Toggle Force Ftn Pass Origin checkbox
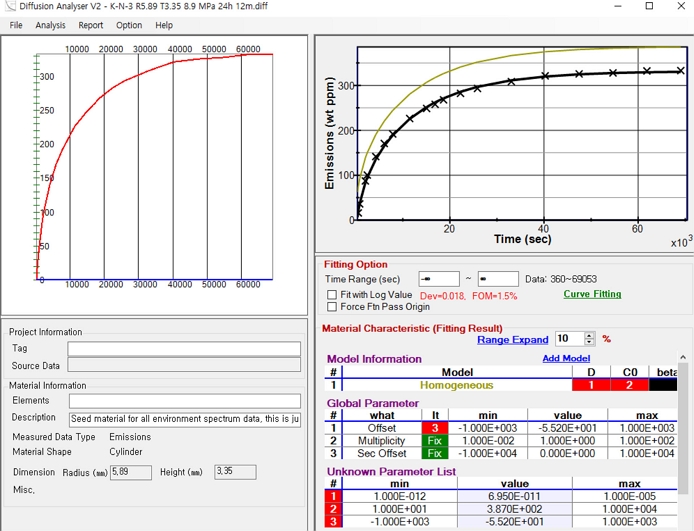Viewport: 694px width, 531px height. pos(332,307)
